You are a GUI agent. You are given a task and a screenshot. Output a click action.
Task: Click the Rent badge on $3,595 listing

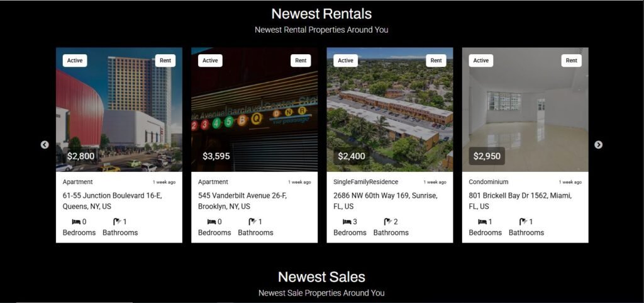click(x=301, y=60)
